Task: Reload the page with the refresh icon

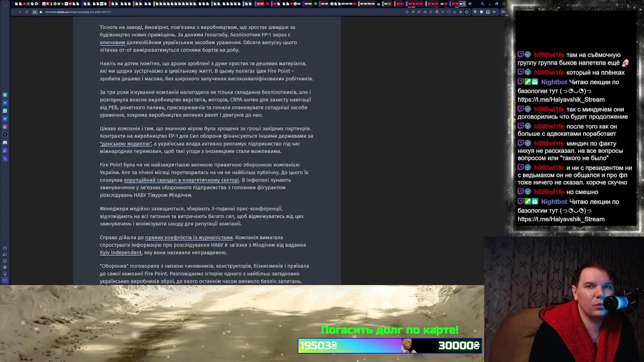Action: (x=27, y=12)
